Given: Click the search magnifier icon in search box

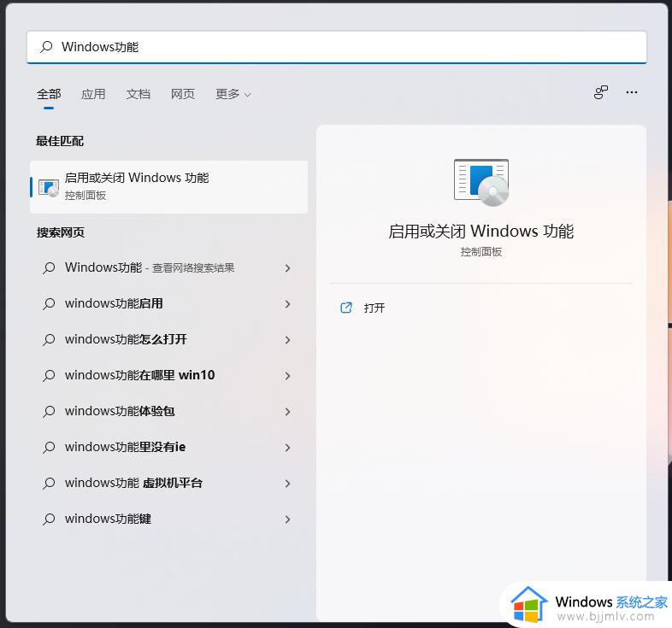Looking at the screenshot, I should pos(46,47).
